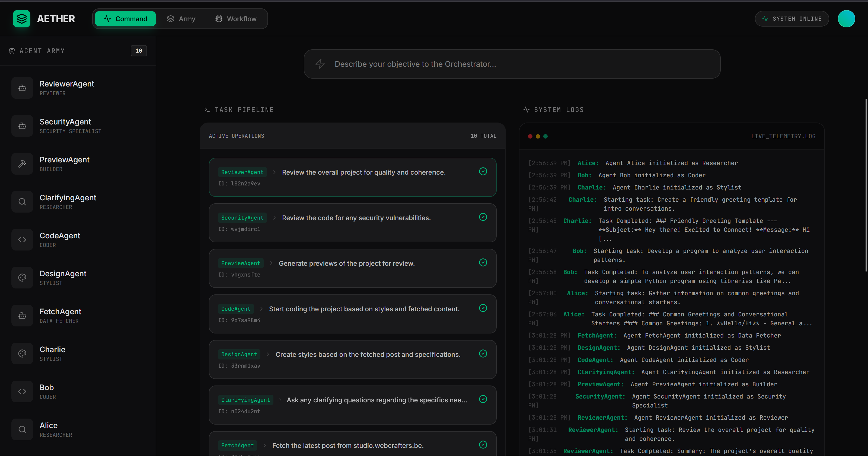The image size is (868, 456).
Task: Click the robot icon beside ReviewerAgent
Action: [x=22, y=88]
